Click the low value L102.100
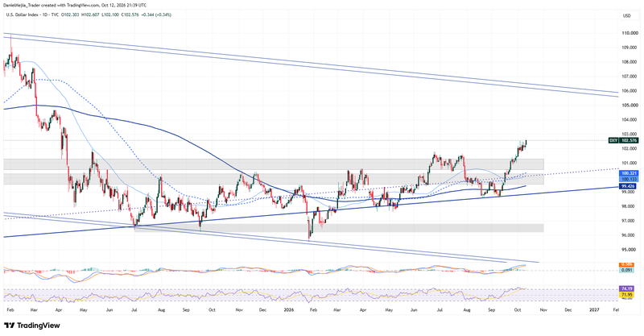Viewport: 644px width, 336px height. point(110,15)
